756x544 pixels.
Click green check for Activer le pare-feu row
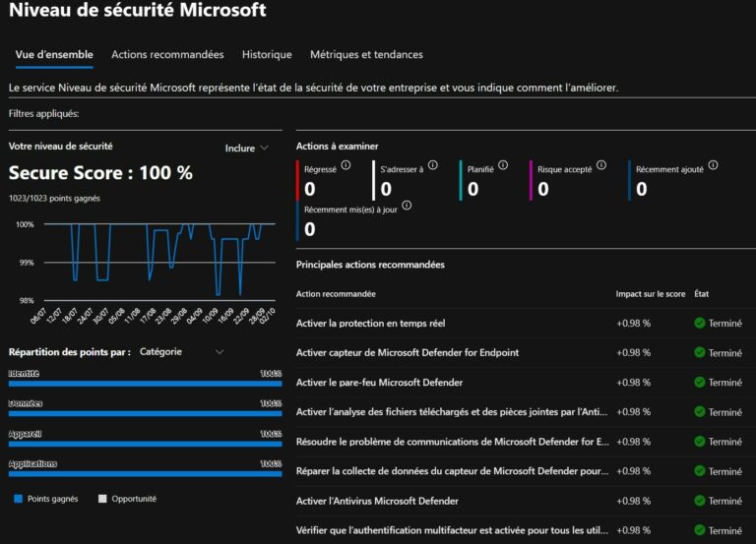click(700, 383)
